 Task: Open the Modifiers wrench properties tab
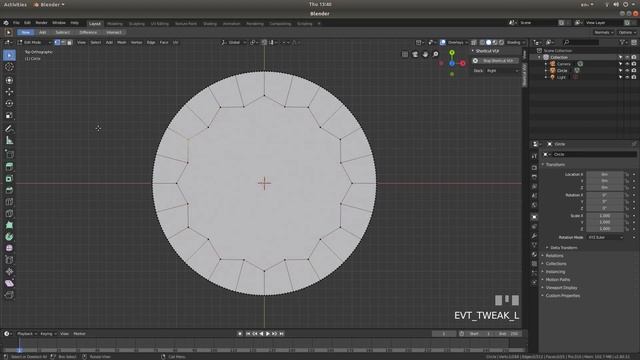[x=534, y=236]
